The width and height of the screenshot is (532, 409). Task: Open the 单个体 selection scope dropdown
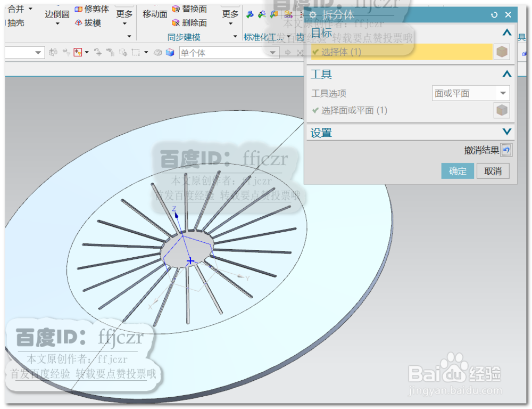[272, 53]
